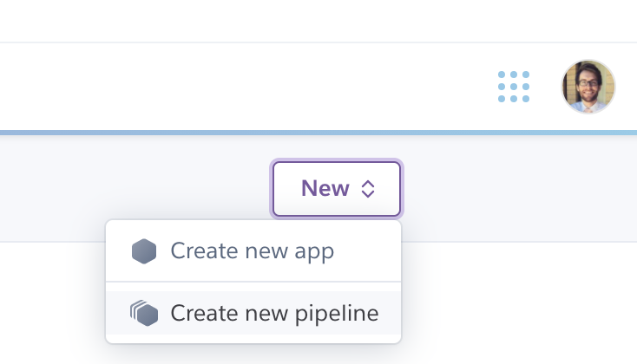Click the up-down chevron inside New button
Screen dimensions: 637x364
368,189
